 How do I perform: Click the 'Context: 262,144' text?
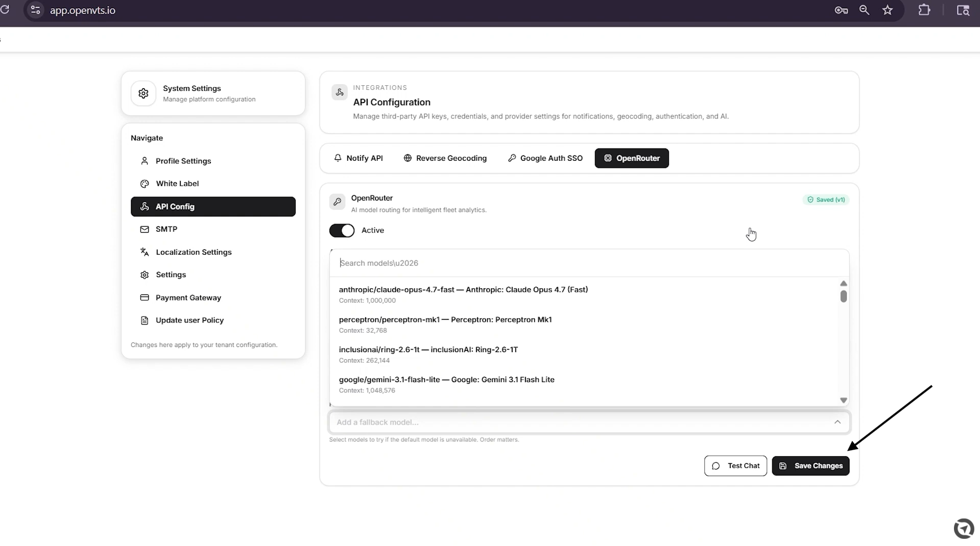click(364, 361)
